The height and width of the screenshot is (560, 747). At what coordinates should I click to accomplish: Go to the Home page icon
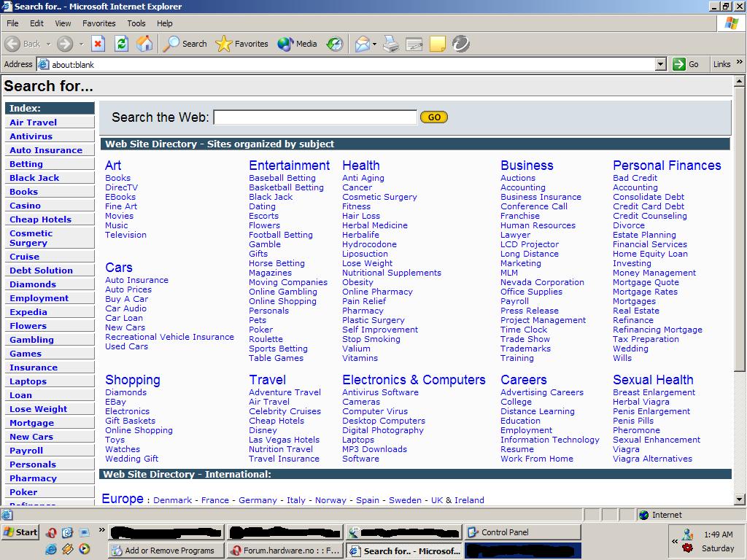click(144, 44)
